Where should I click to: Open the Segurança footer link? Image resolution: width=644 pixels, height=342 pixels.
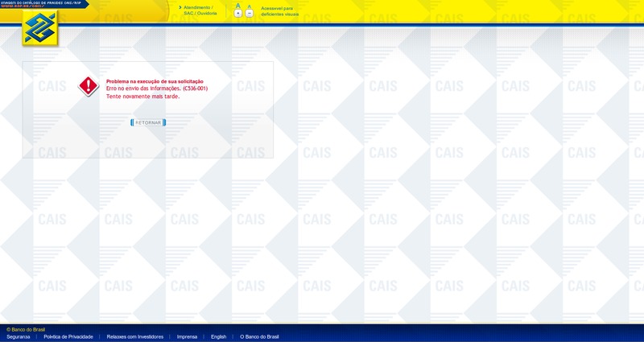[x=19, y=336]
